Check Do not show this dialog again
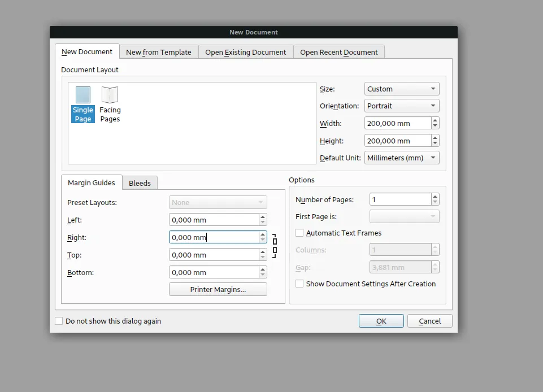The image size is (543, 392). [59, 321]
